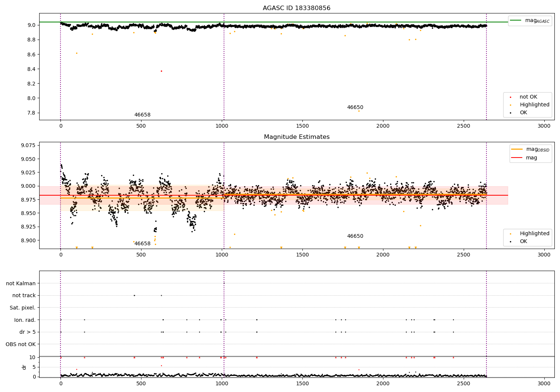Click the 3000 x-axis tick label on bottom plot
560x392 pixels.
tap(544, 383)
